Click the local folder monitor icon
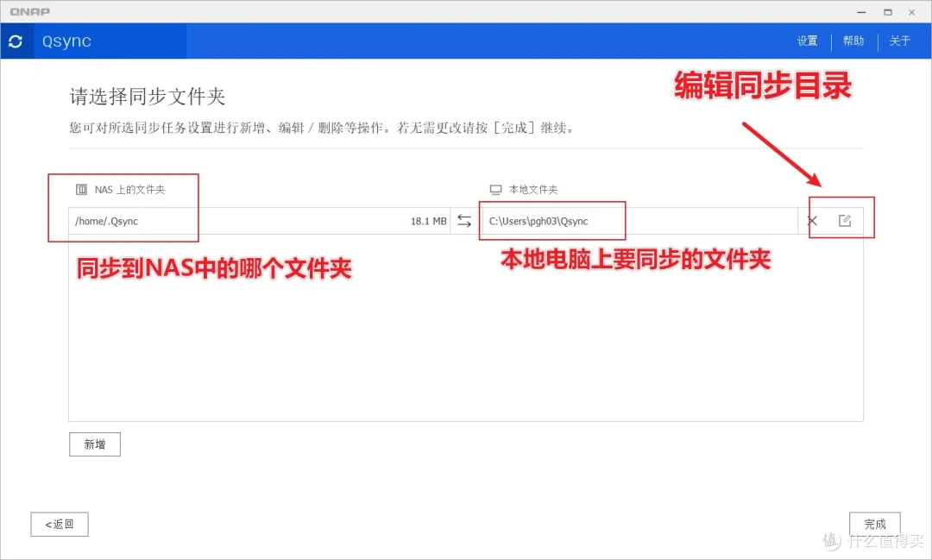 coord(495,190)
